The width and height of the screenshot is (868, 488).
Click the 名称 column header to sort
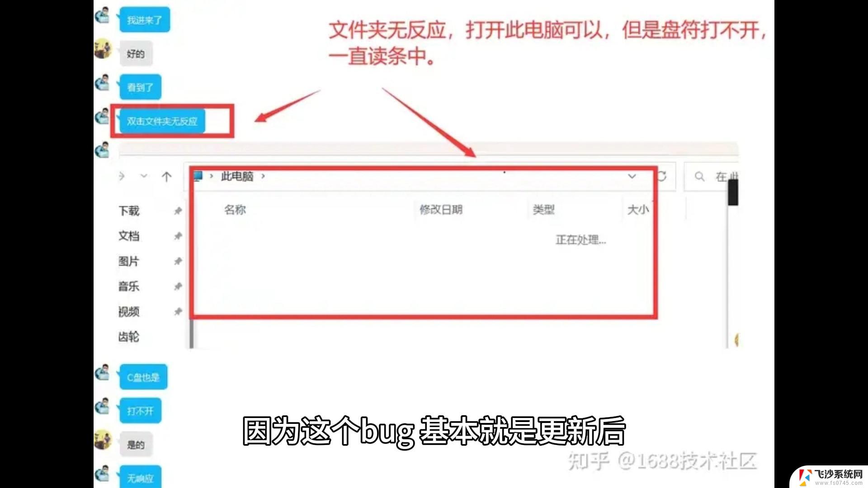(x=235, y=210)
